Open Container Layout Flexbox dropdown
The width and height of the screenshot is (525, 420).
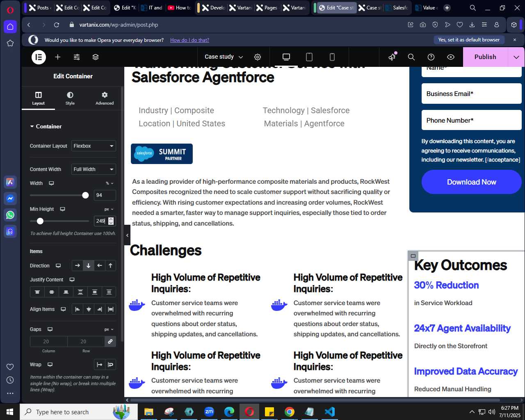94,146
